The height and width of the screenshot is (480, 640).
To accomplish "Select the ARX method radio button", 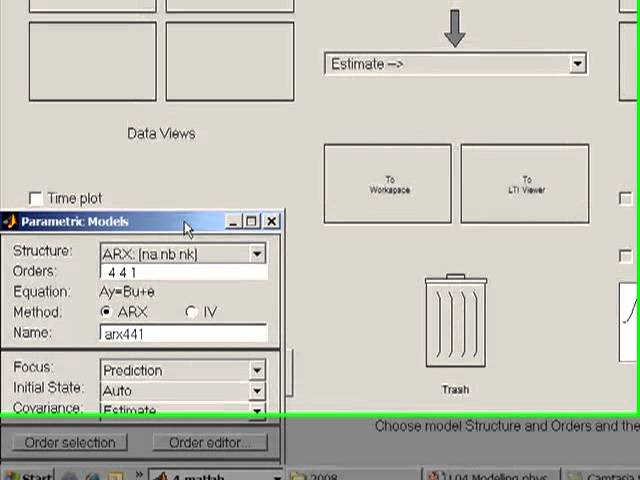I will click(106, 312).
